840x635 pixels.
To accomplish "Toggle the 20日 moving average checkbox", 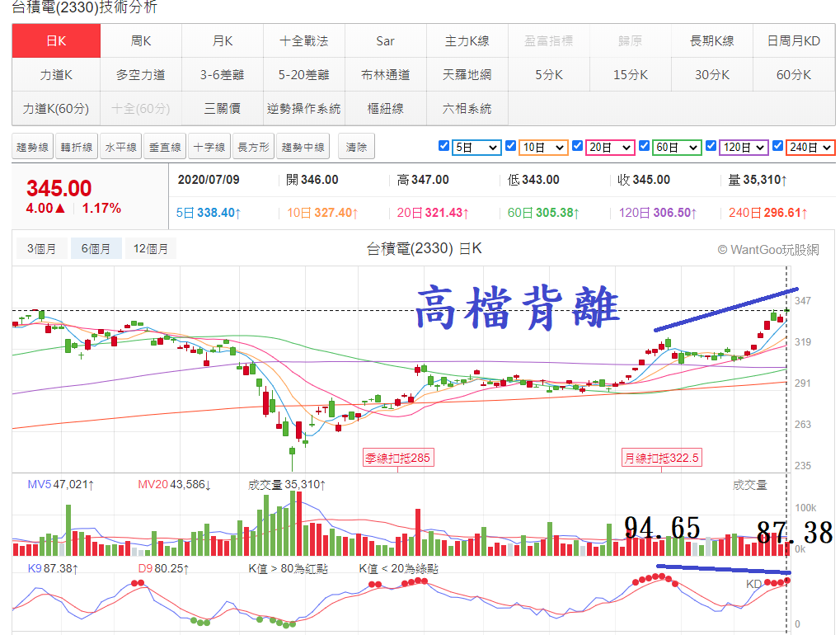I will [578, 146].
